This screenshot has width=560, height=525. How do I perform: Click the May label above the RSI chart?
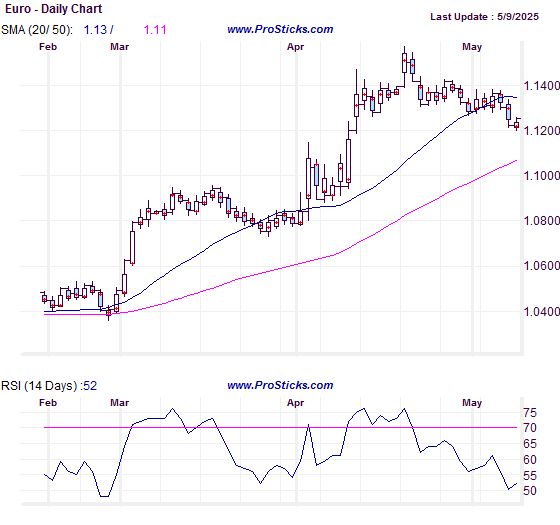[x=472, y=403]
